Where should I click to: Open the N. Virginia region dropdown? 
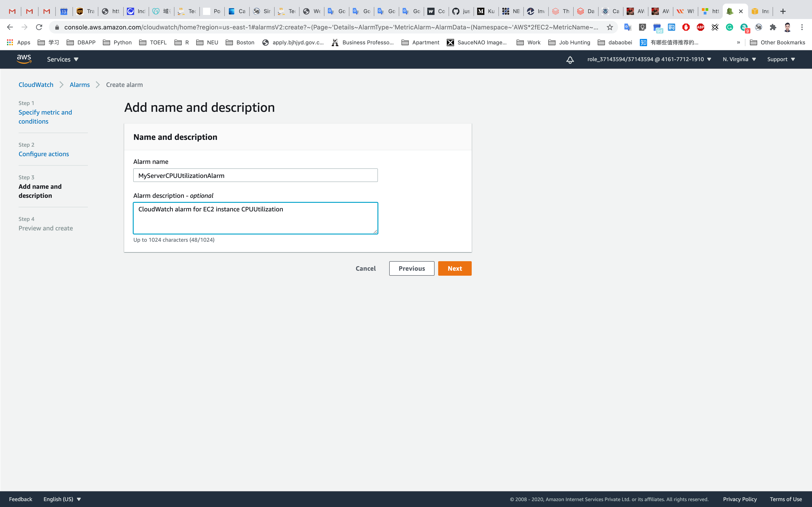tap(739, 59)
